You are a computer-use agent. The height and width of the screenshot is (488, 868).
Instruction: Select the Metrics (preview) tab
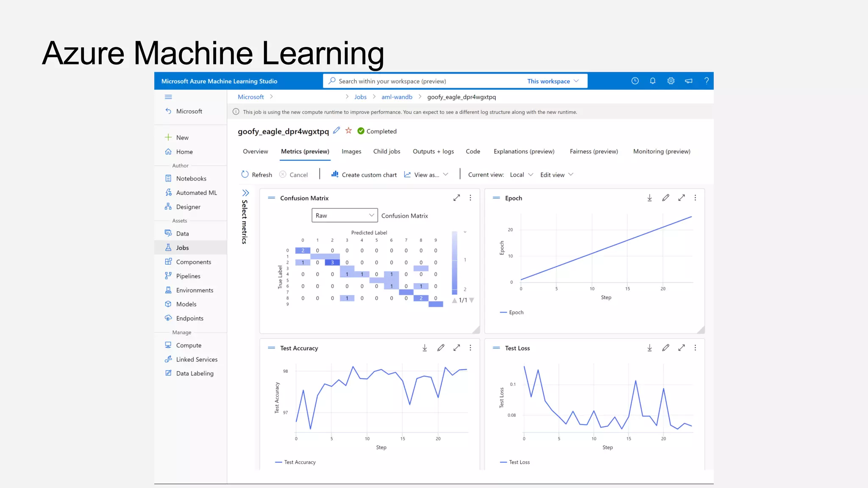pos(305,151)
